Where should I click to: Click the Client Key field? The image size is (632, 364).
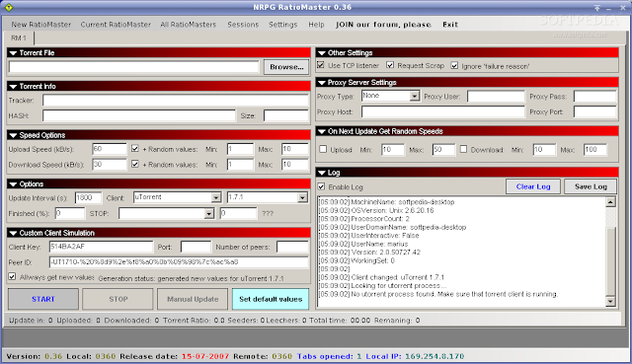pos(101,247)
